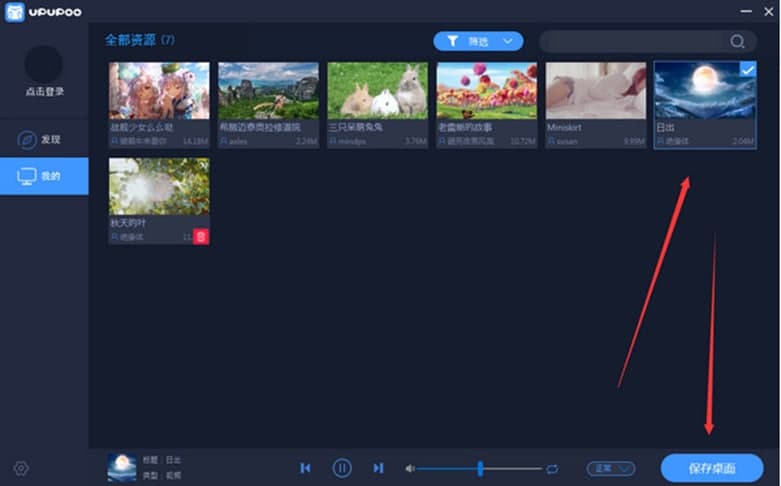781x486 pixels.
Task: Click the red delete trash icon
Action: [200, 237]
